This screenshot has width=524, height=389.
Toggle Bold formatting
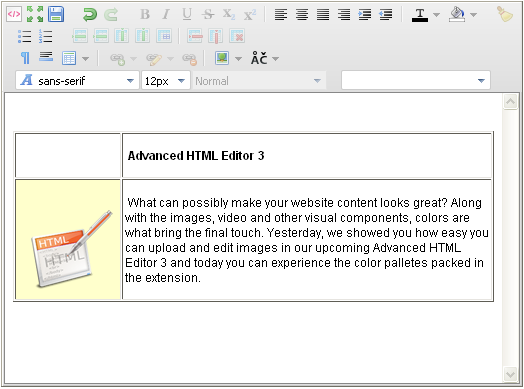coord(145,14)
